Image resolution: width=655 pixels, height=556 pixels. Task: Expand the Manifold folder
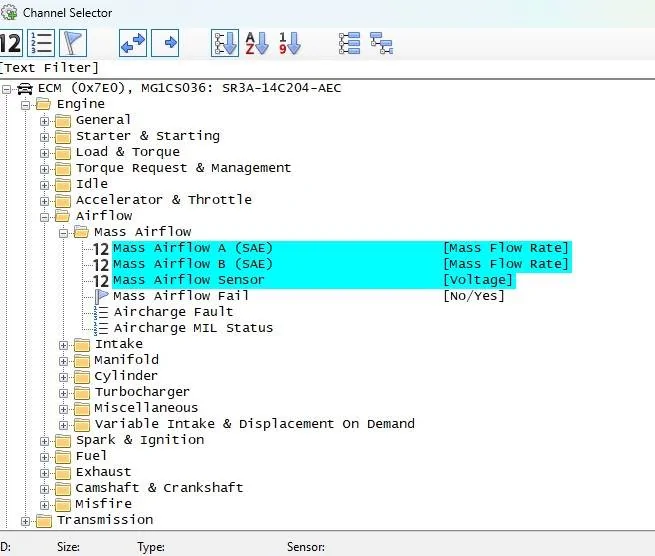click(x=63, y=361)
